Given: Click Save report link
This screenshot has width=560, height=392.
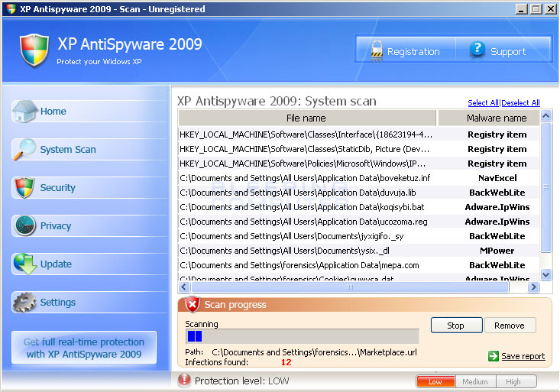Looking at the screenshot, I should coord(523,356).
